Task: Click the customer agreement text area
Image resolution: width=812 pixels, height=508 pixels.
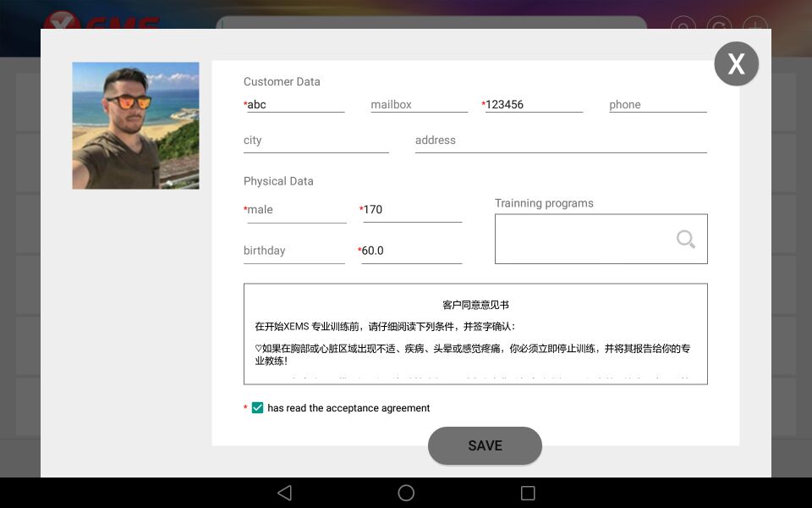Action: click(476, 333)
